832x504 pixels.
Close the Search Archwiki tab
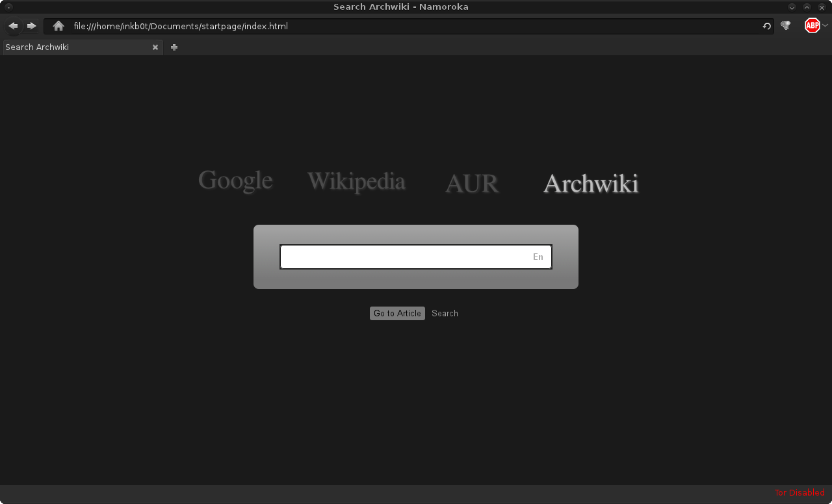155,47
